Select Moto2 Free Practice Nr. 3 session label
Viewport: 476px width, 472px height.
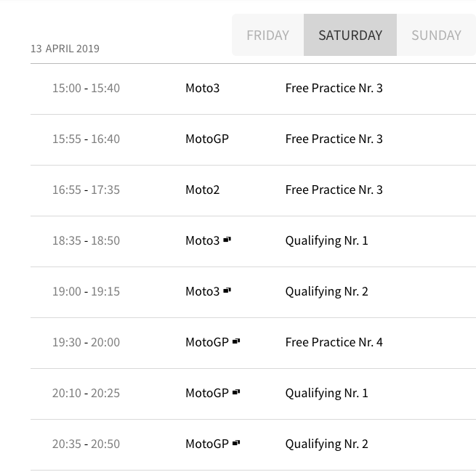coord(334,190)
